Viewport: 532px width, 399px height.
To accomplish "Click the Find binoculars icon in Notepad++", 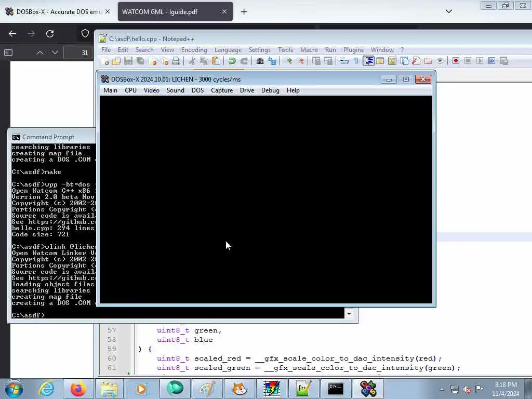I will [x=260, y=61].
